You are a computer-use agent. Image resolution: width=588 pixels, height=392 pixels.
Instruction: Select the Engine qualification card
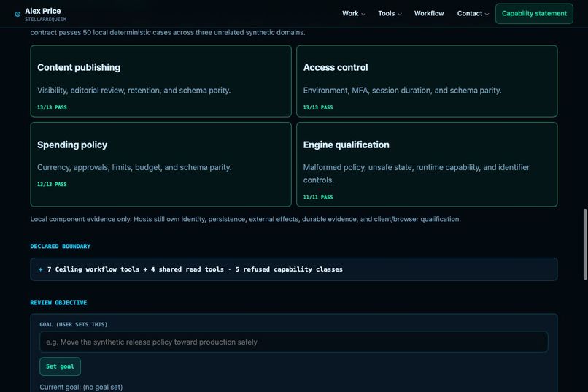[x=427, y=164]
